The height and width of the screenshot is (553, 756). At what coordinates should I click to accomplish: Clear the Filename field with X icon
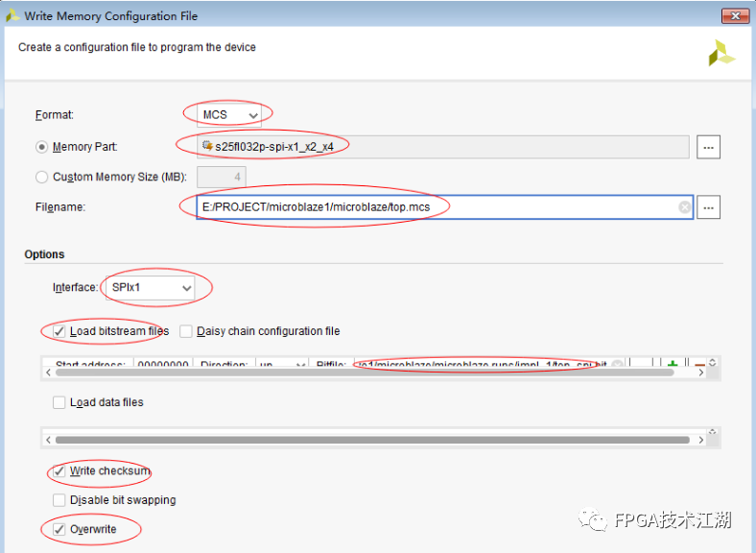pos(684,207)
